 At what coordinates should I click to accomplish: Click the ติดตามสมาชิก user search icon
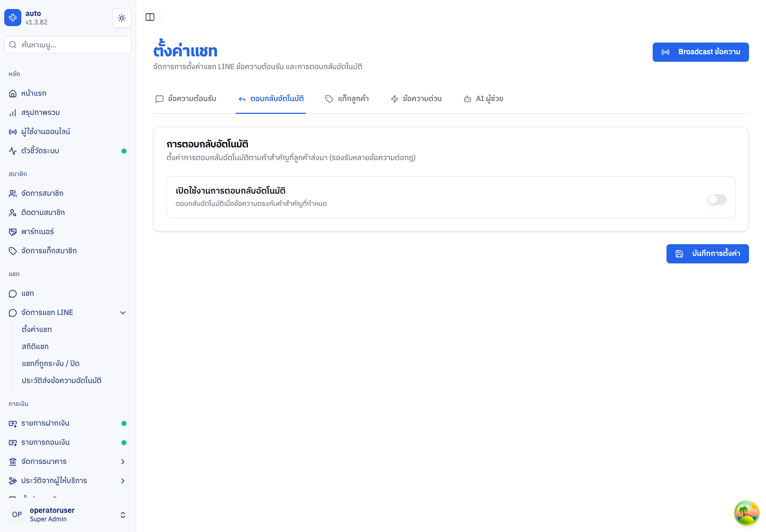(13, 213)
